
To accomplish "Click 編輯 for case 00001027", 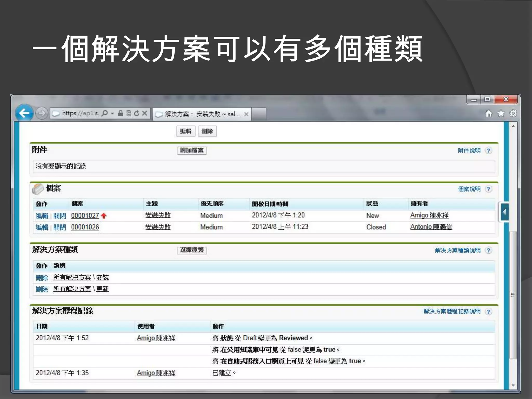I will (42, 216).
